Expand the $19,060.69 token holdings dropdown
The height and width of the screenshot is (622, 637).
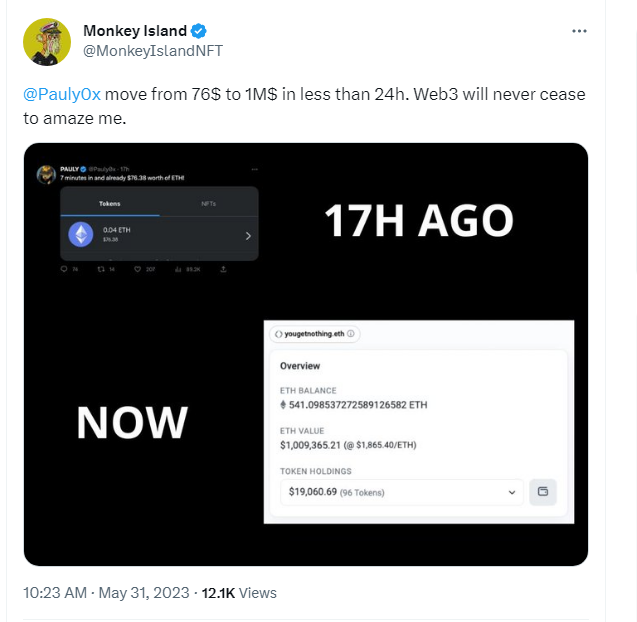coord(402,492)
